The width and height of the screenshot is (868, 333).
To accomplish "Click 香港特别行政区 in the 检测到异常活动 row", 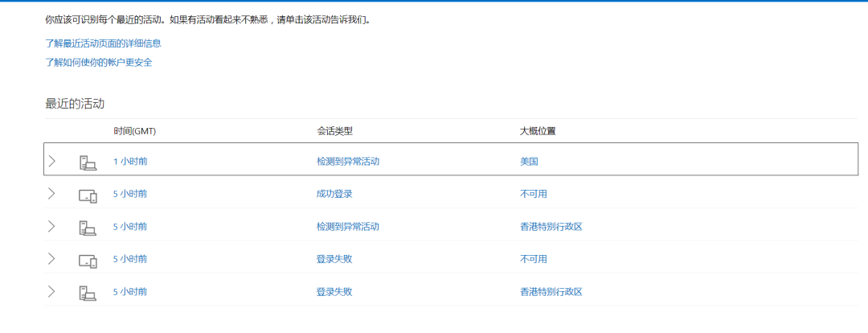I will tap(551, 227).
